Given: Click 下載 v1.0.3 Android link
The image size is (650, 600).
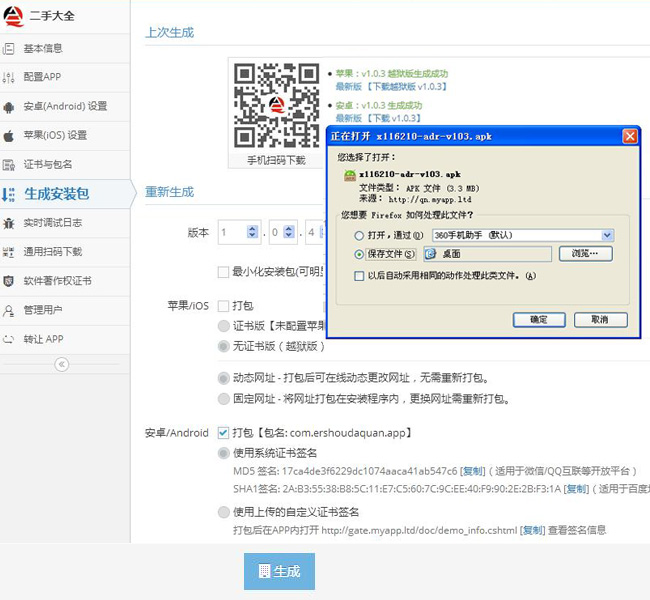Looking at the screenshot, I should 393,119.
